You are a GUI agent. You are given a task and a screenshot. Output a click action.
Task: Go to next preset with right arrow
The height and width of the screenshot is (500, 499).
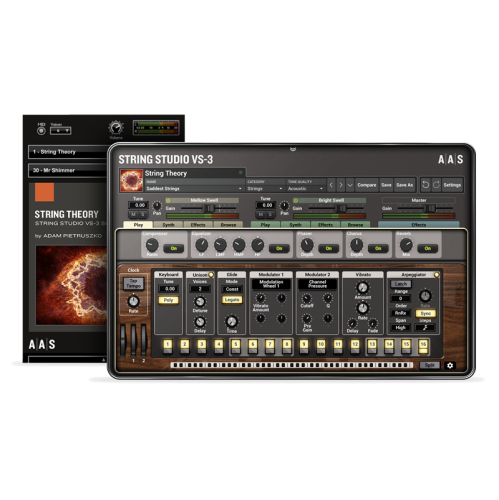(x=341, y=185)
